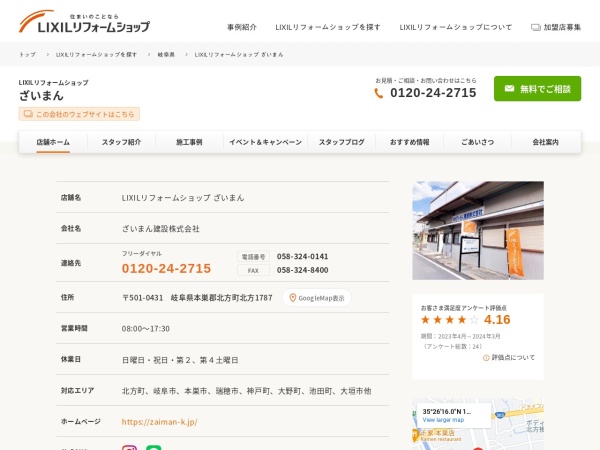Viewport: 600px width, 450px height.
Task: Click the 35°26'16.0"N coordinates label on the map
Action: click(447, 412)
